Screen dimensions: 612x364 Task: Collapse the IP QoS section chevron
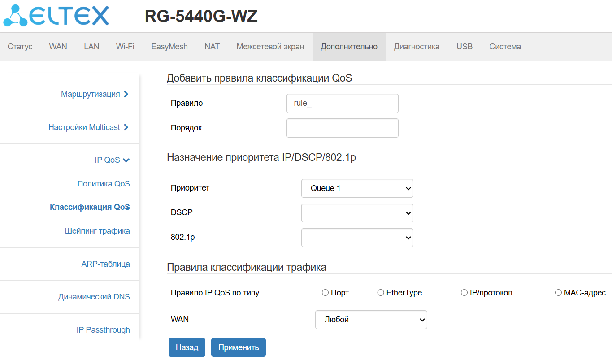126,160
